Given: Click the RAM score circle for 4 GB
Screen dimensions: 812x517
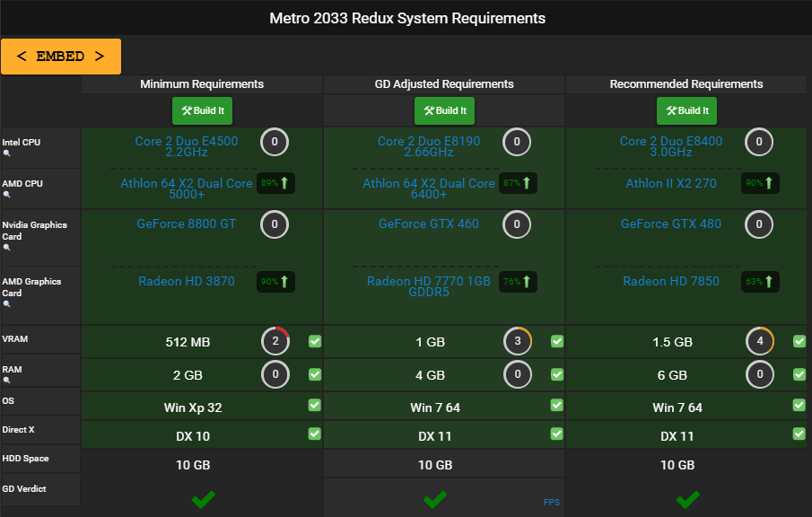Looking at the screenshot, I should coord(518,374).
